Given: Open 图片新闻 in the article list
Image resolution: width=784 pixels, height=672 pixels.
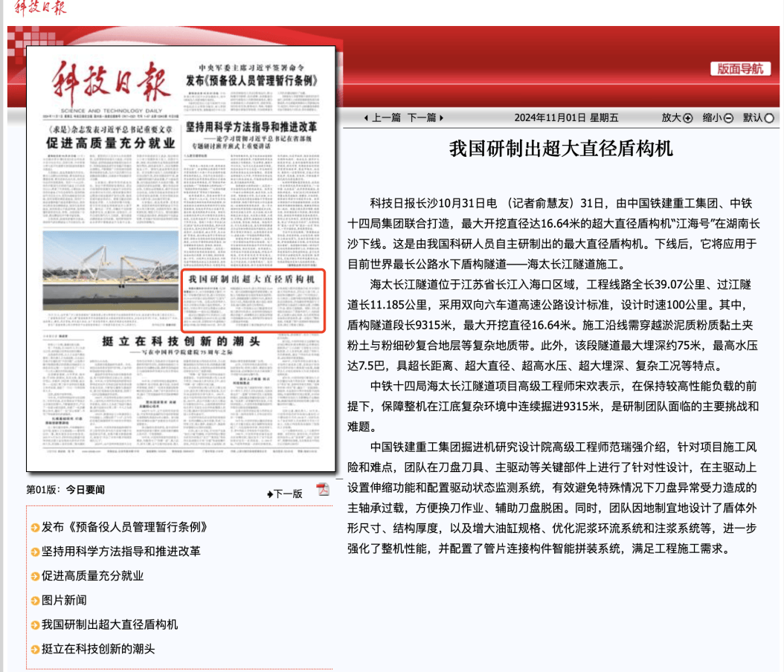Looking at the screenshot, I should pos(64,601).
